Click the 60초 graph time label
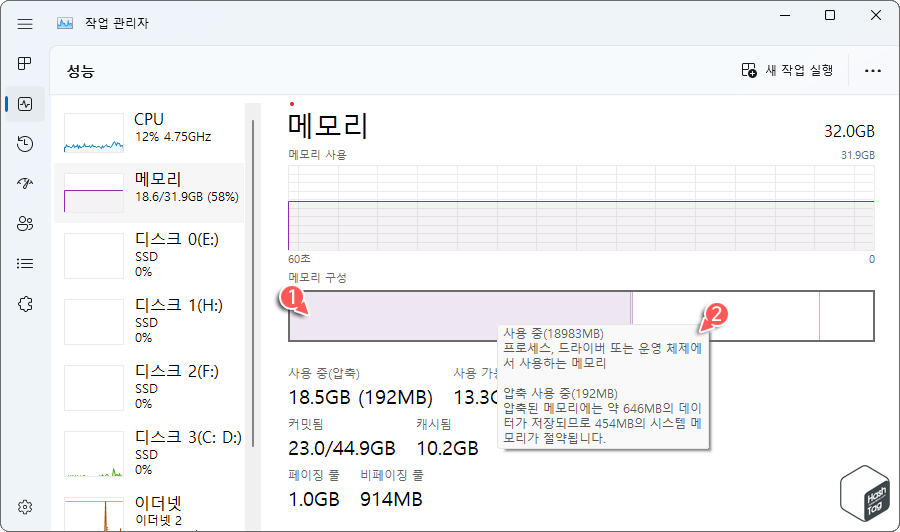This screenshot has height=532, width=900. [x=299, y=259]
